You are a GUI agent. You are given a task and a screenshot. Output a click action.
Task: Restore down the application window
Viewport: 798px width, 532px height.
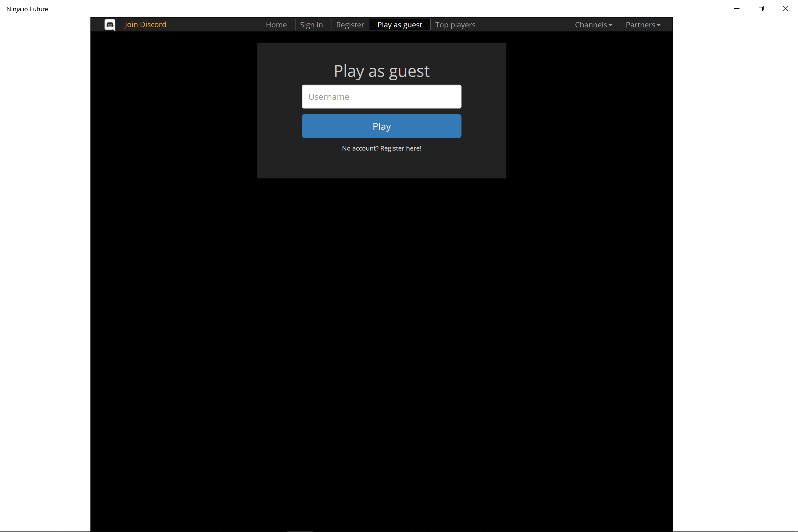coord(761,9)
